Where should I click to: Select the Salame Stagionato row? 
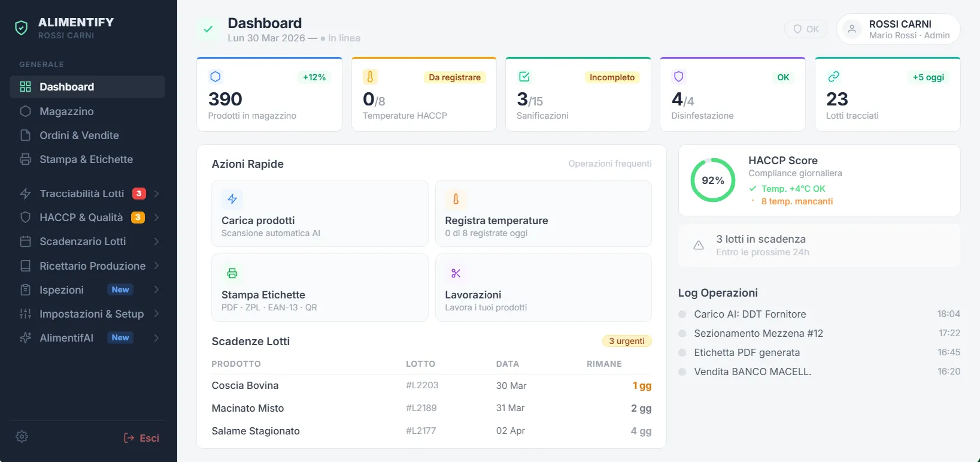(x=432, y=431)
